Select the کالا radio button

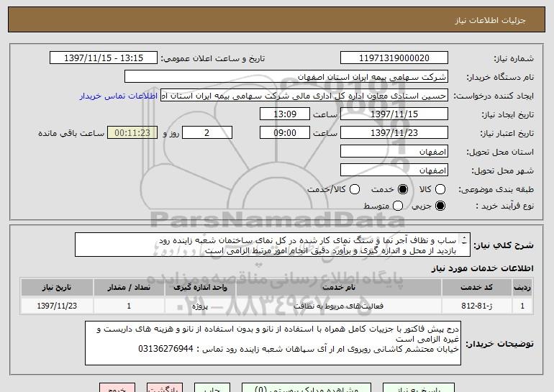pyautogui.click(x=440, y=189)
